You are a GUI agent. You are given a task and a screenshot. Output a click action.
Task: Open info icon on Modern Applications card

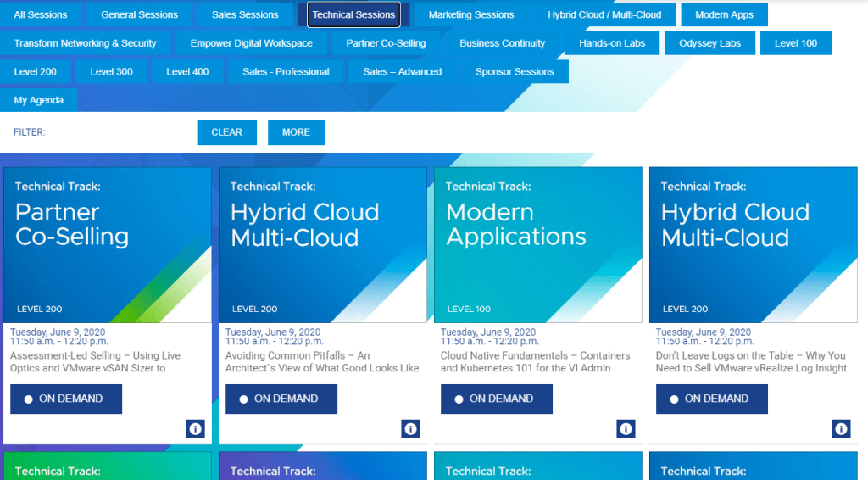[x=626, y=429]
